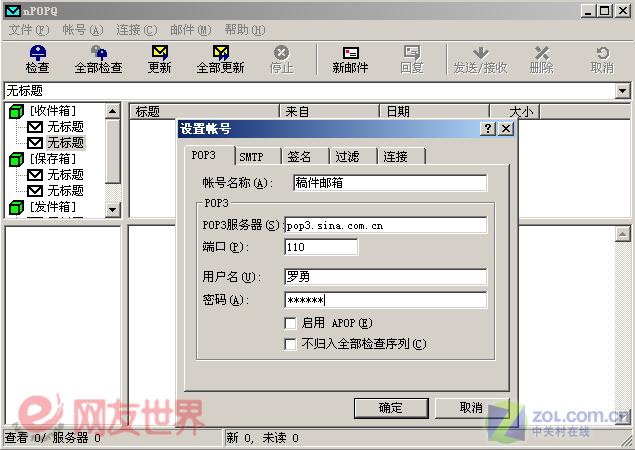Select the green [收件箱] inbox folder icon
The width and height of the screenshot is (635, 450).
16,111
